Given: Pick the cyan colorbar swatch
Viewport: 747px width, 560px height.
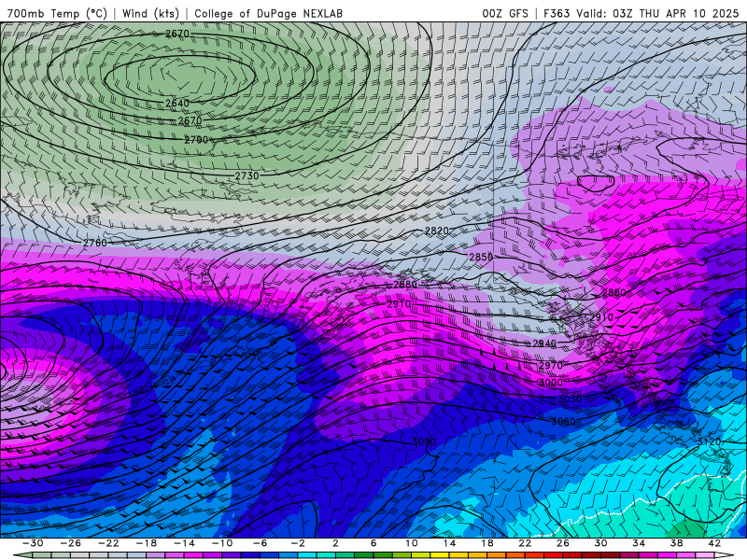Looking at the screenshot, I should point(307,555).
